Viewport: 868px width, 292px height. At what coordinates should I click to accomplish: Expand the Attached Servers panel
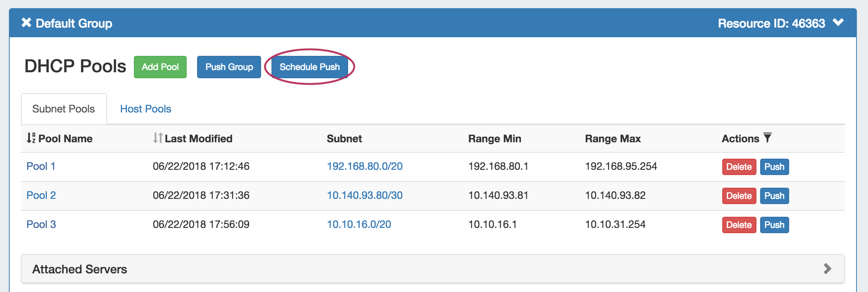[80, 269]
